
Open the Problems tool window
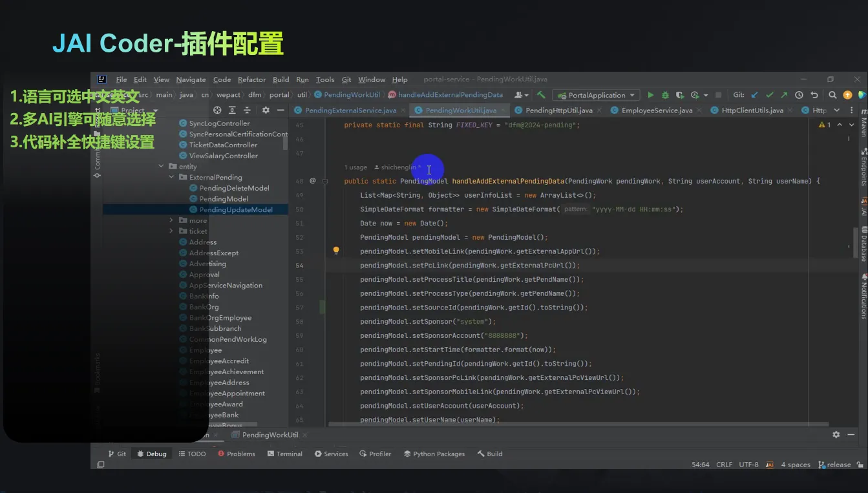tap(237, 454)
